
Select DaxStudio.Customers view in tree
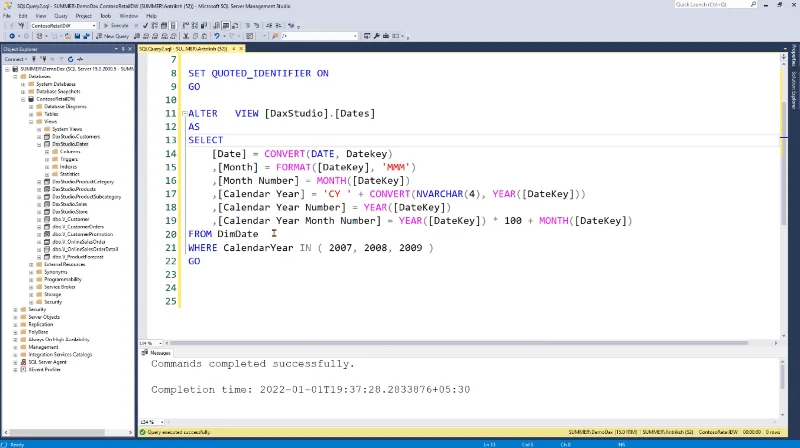[76, 137]
